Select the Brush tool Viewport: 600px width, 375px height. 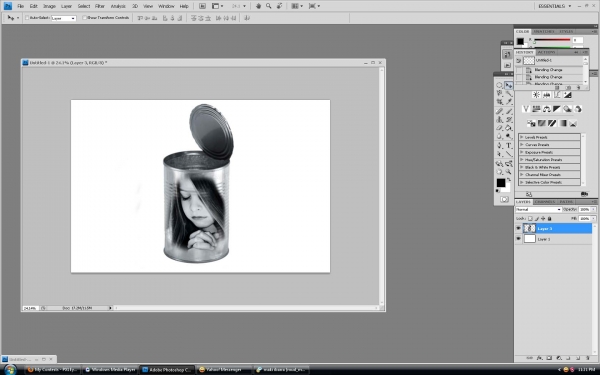coord(509,111)
